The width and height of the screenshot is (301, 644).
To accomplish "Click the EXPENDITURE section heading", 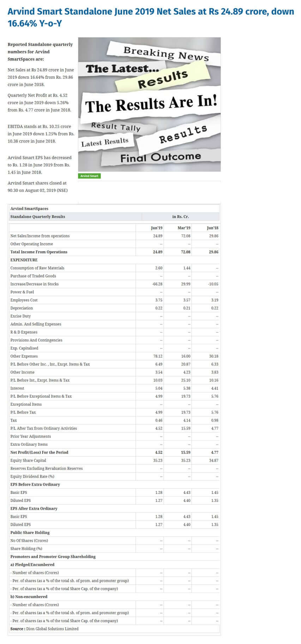I will click(x=24, y=260).
